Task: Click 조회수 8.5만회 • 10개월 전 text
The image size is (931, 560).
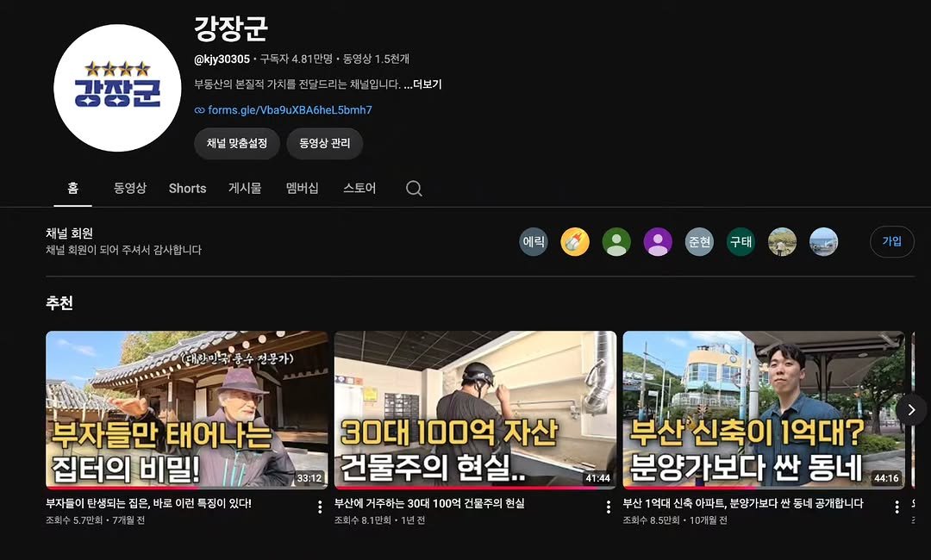Action: click(675, 520)
